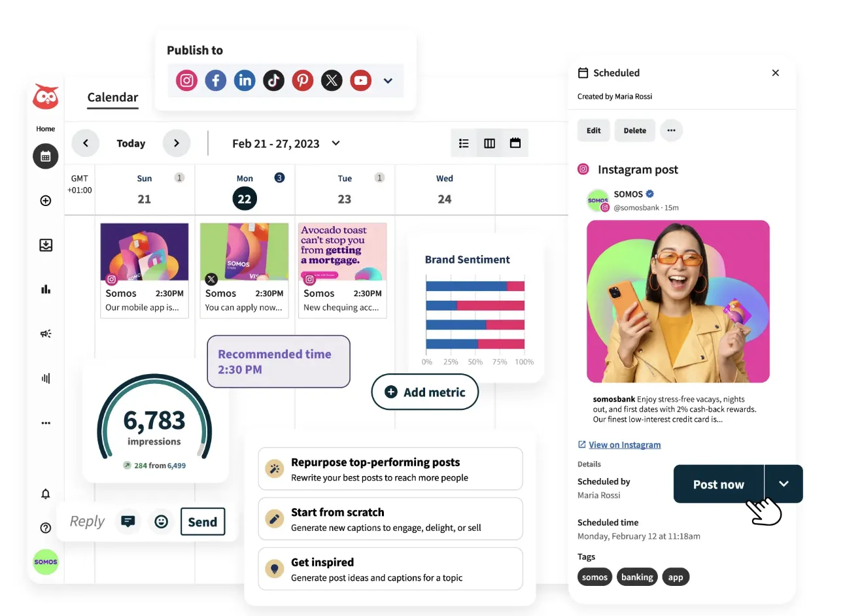Click the Monday badge showing 3
Screen dimensions: 845x616
pos(279,177)
